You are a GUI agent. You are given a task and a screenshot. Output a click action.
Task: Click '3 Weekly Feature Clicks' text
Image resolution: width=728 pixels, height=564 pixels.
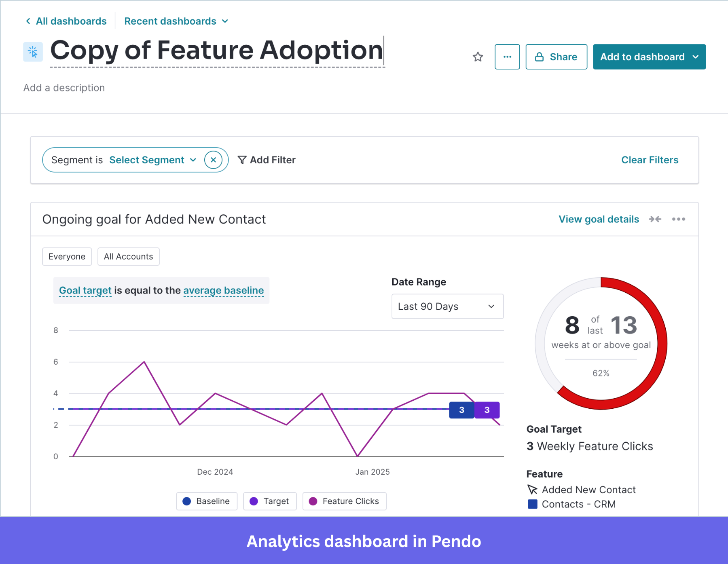coord(590,446)
